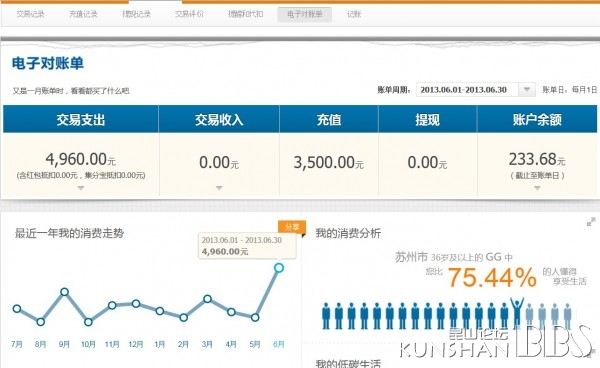
Task: Expand details arrow under 交易支出
Action: click(x=81, y=188)
